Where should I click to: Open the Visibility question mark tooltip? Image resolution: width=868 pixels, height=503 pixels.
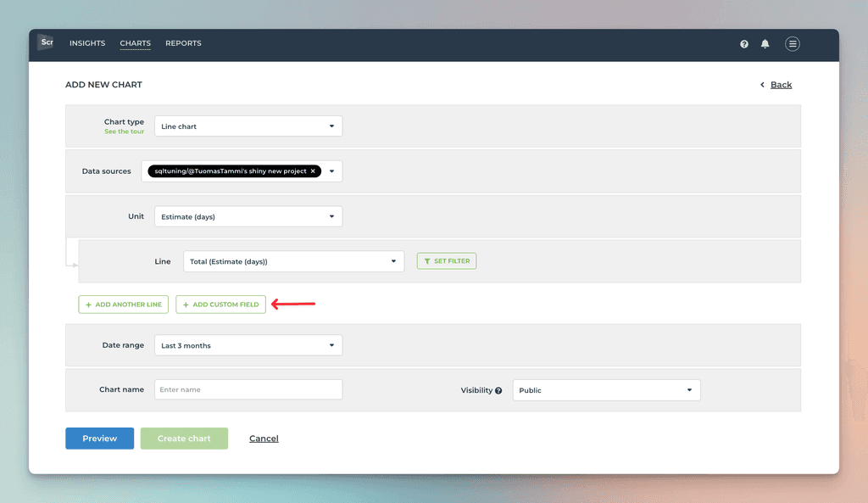pyautogui.click(x=498, y=389)
